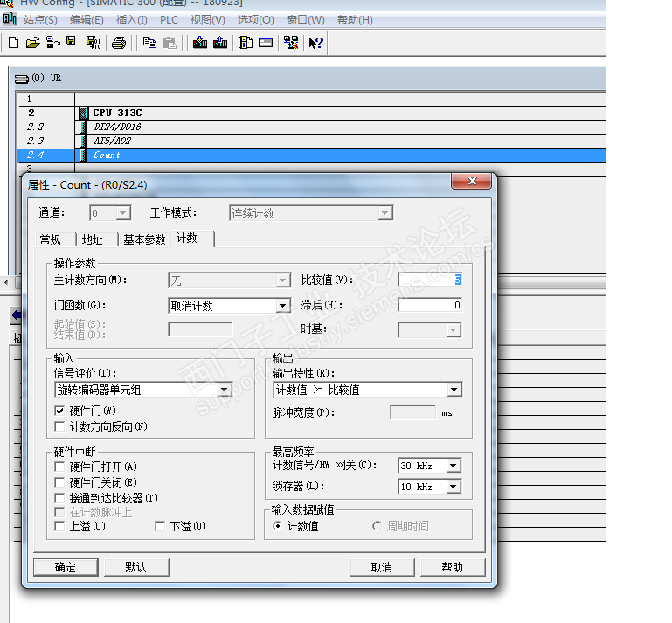Save the configuration with the floppy icon
The image size is (672, 623).
pyautogui.click(x=71, y=41)
